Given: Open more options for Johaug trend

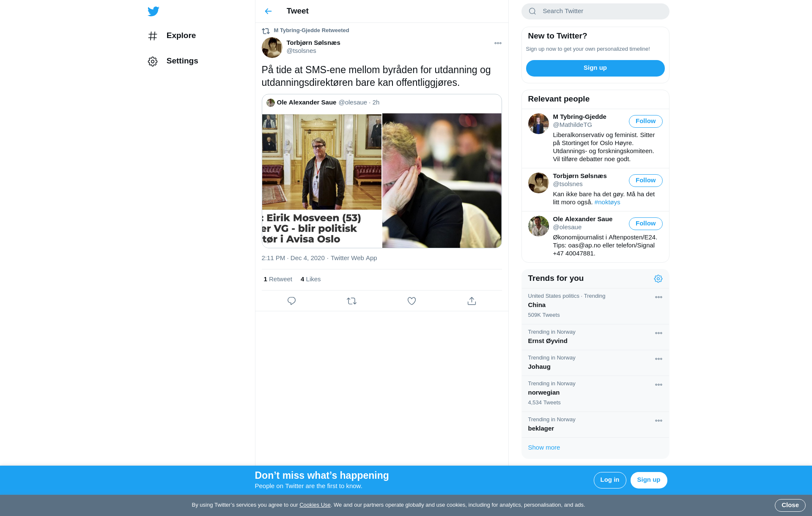Looking at the screenshot, I should point(658,359).
